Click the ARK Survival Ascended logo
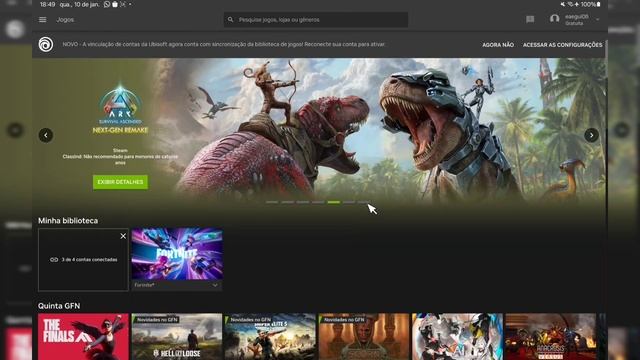 tap(120, 104)
